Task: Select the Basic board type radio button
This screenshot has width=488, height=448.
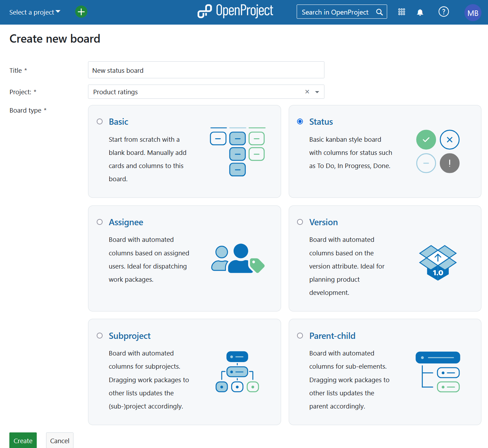Action: (x=100, y=122)
